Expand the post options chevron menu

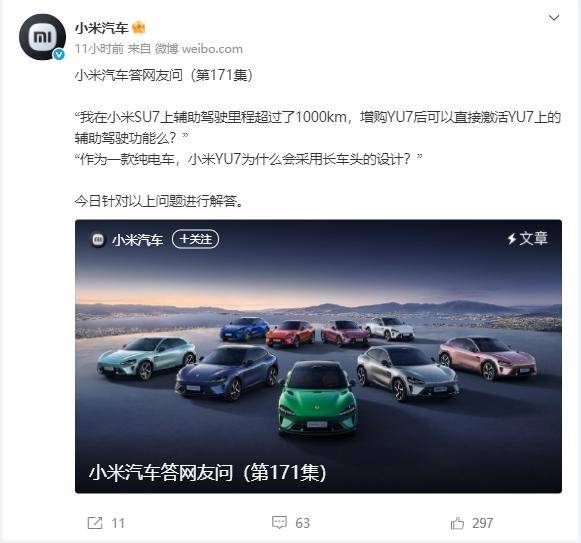click(x=554, y=18)
